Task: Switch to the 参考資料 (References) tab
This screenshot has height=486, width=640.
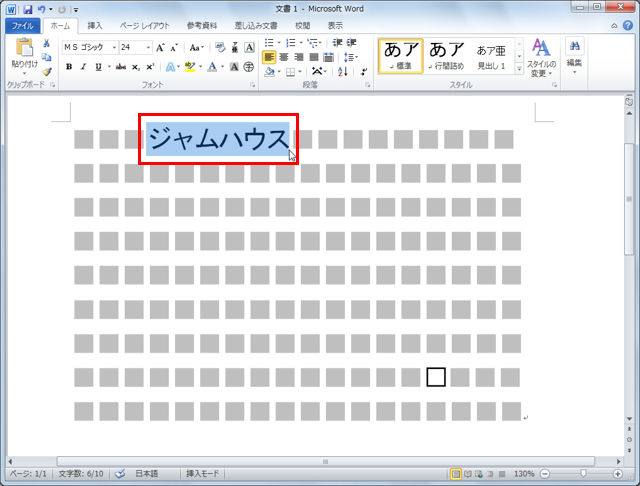Action: click(x=202, y=26)
